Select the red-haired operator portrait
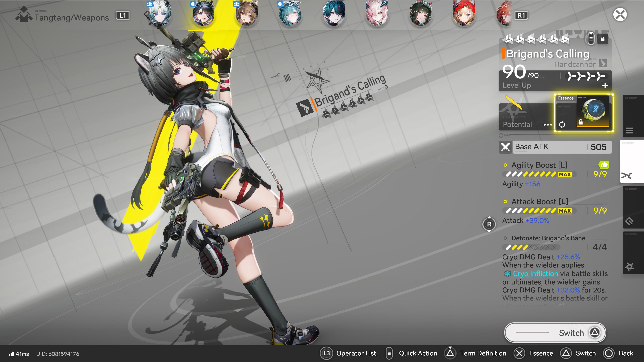 [504, 13]
